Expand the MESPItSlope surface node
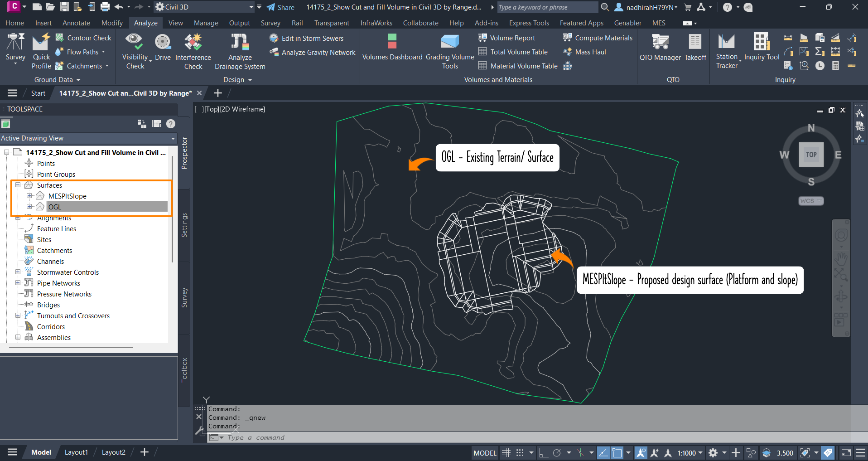The height and width of the screenshot is (461, 868). click(29, 196)
